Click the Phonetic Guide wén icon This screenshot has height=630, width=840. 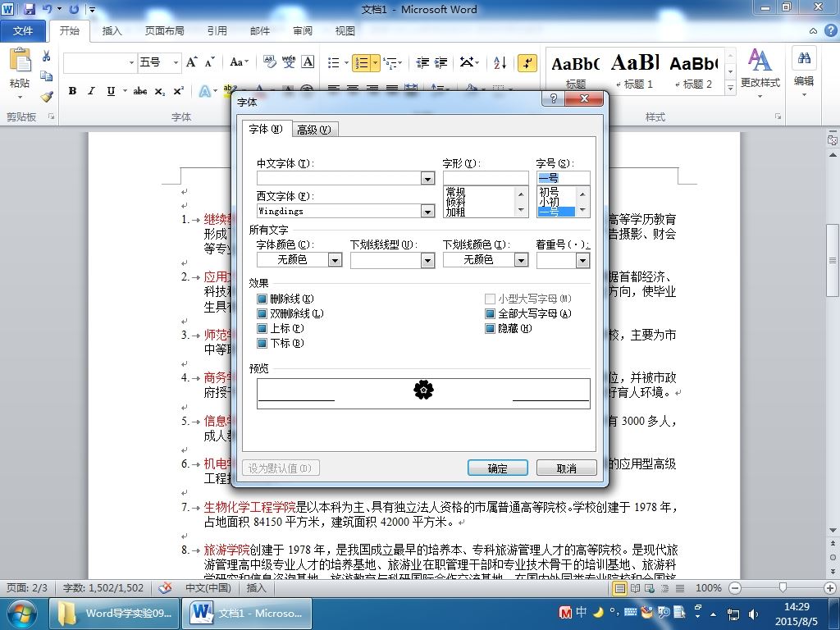(x=289, y=62)
